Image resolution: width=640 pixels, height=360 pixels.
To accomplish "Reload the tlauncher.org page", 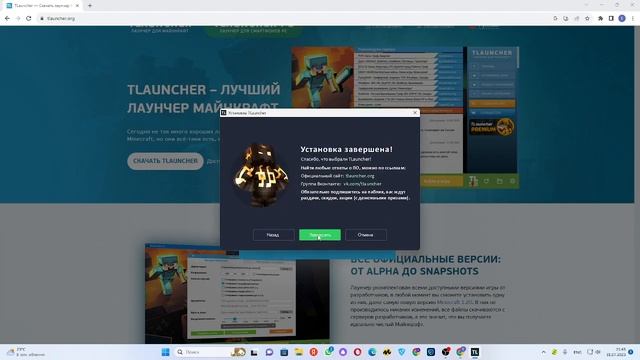I will pos(29,18).
